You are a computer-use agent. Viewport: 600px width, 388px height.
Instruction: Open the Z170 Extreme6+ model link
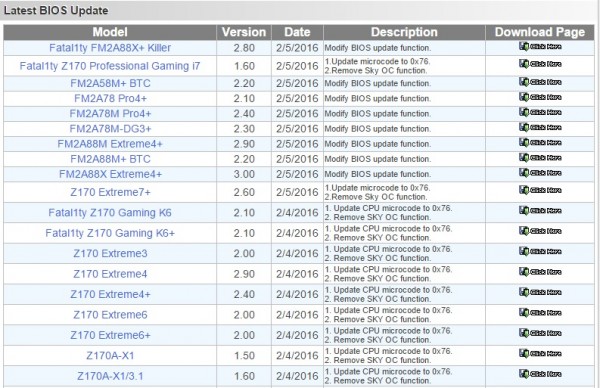point(110,335)
